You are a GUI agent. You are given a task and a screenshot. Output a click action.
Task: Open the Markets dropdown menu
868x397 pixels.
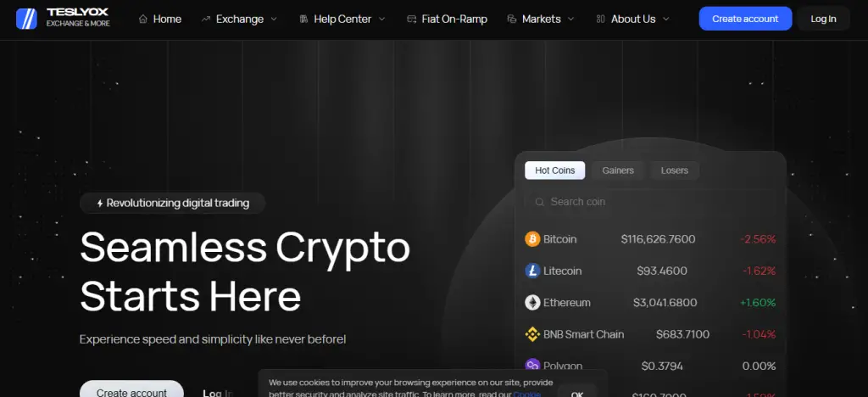(x=541, y=19)
